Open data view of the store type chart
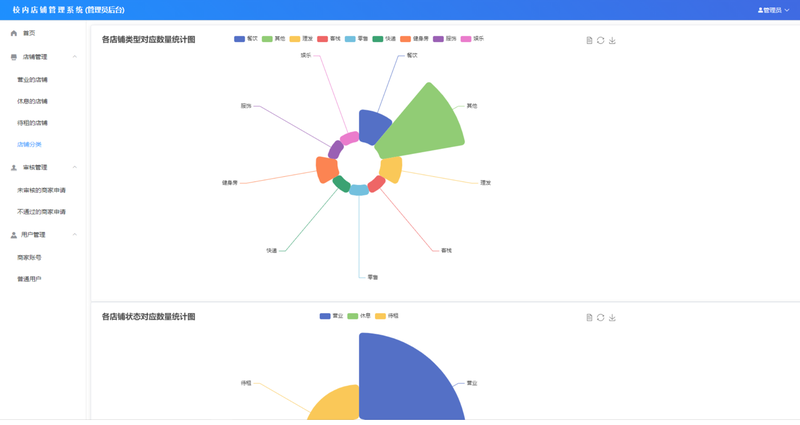The height and width of the screenshot is (425, 800). (589, 40)
